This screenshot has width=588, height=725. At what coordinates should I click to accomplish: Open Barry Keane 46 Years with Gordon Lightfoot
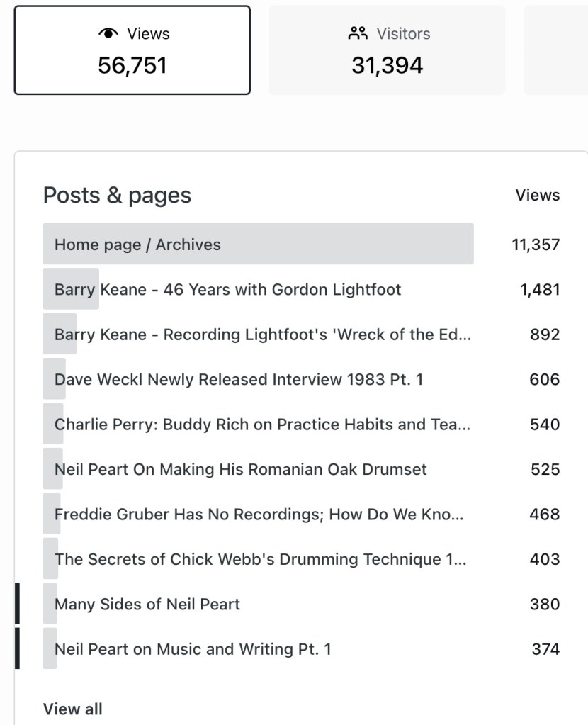point(227,289)
